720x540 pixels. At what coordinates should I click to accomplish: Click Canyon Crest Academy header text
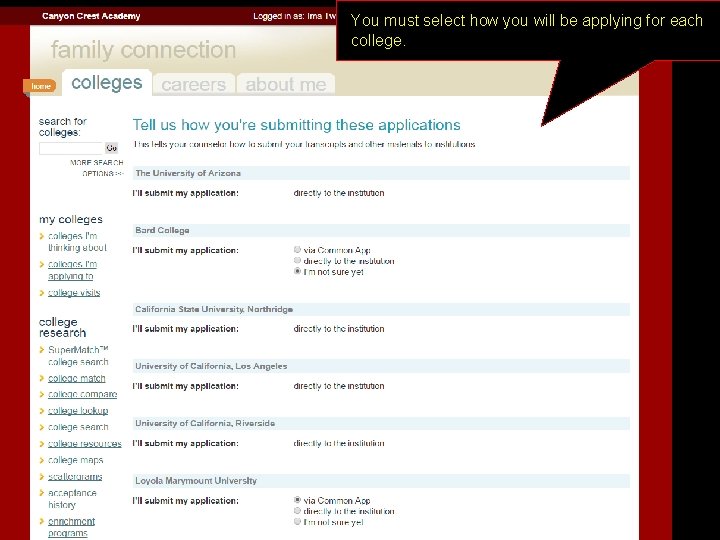click(91, 16)
